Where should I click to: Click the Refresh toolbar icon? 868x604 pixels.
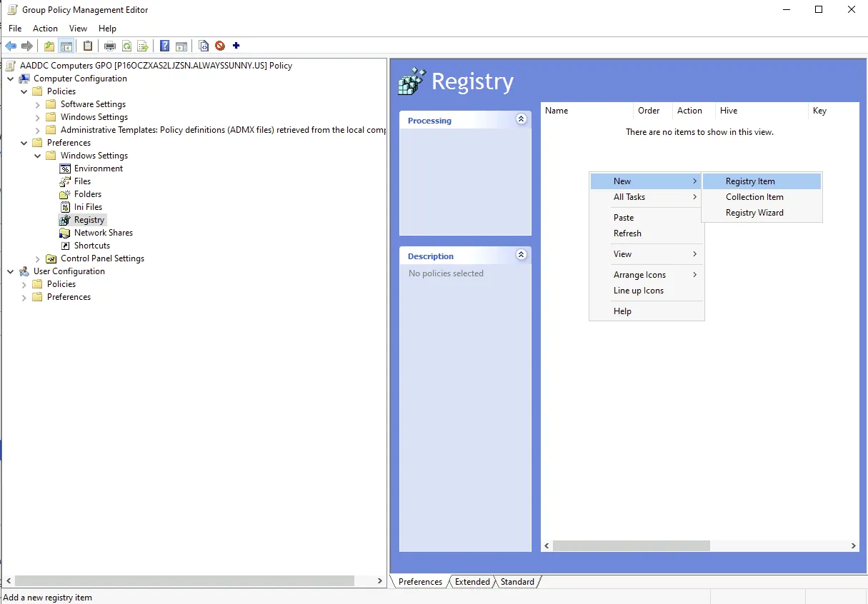tap(126, 46)
